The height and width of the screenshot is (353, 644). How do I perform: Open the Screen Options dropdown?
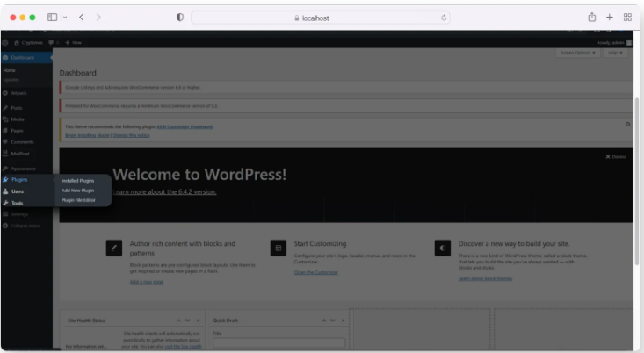(577, 53)
